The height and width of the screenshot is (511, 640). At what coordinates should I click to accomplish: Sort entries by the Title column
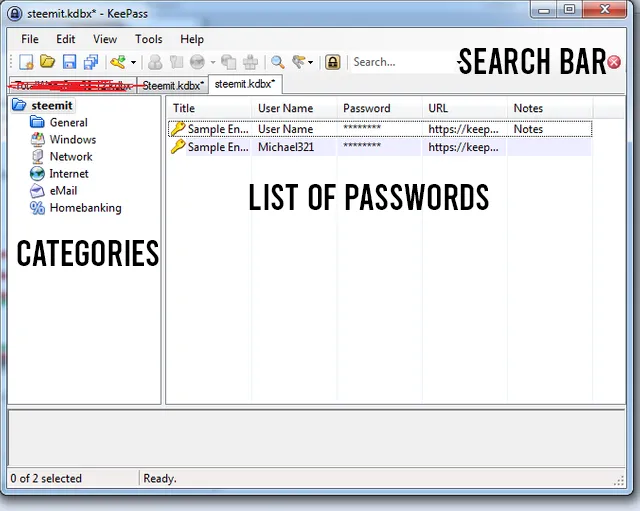pyautogui.click(x=209, y=108)
